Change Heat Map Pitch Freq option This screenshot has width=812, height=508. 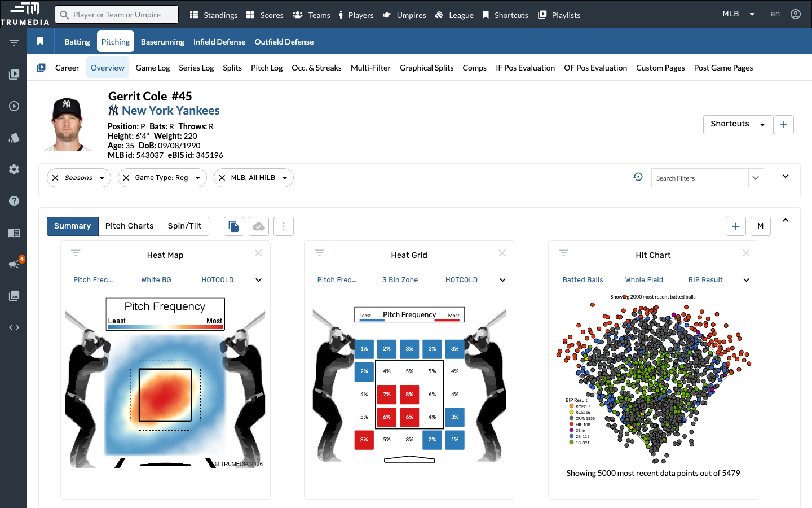point(93,280)
